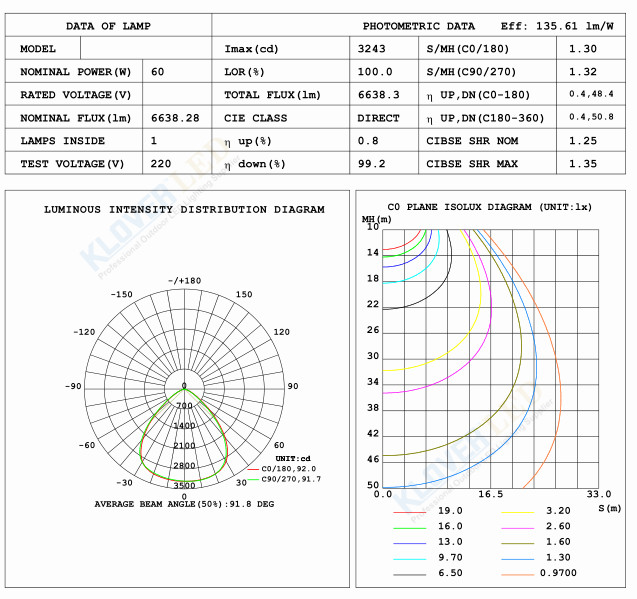
Task: Click the magenta 2.60 legend line
Action: pos(518,528)
